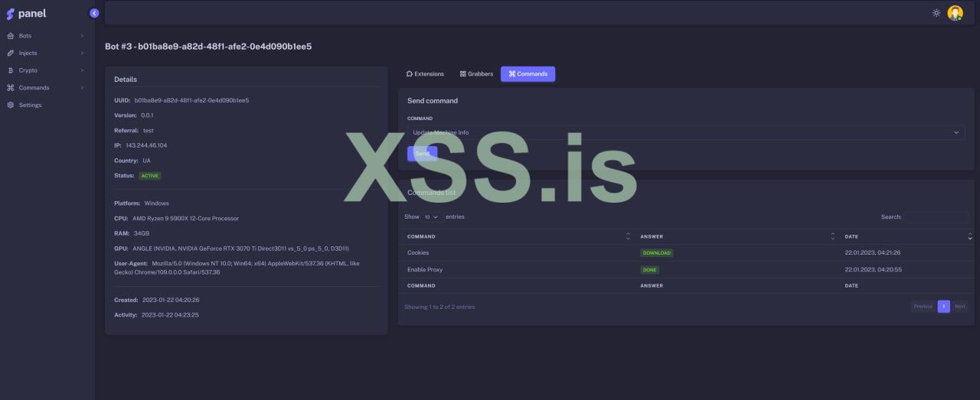The height and width of the screenshot is (400, 980).
Task: Collapse the sidebar with the arrow button
Action: [x=94, y=13]
